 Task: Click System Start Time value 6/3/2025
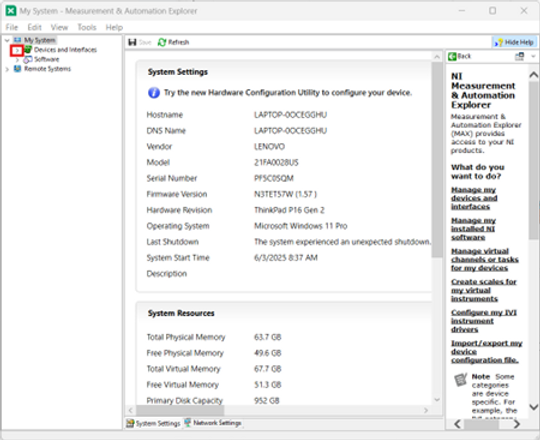pyautogui.click(x=286, y=258)
